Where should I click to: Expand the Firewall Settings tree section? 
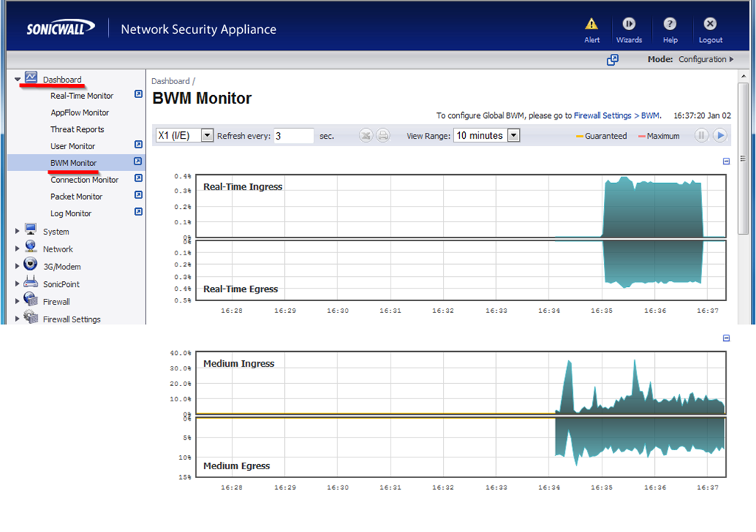coord(18,319)
